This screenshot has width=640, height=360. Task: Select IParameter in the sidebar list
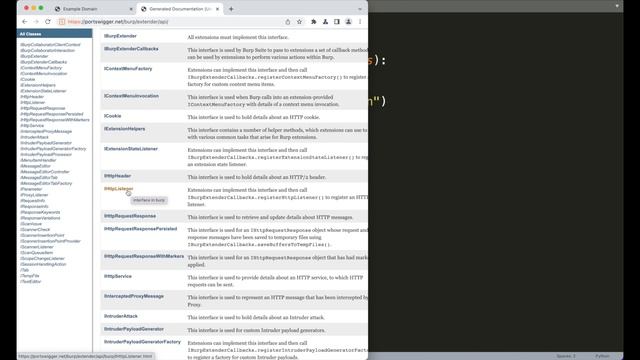[x=31, y=189]
